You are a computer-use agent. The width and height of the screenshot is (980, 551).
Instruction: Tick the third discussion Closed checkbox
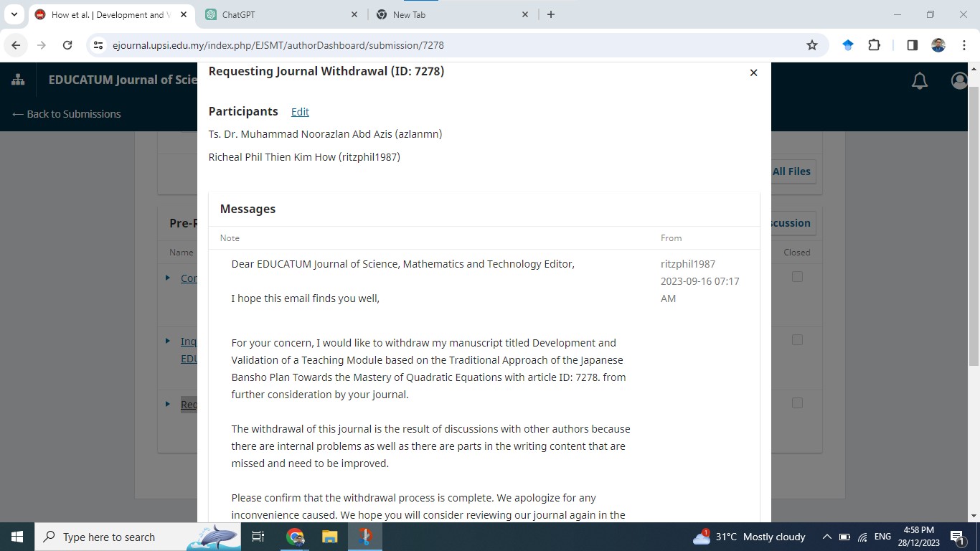797,403
